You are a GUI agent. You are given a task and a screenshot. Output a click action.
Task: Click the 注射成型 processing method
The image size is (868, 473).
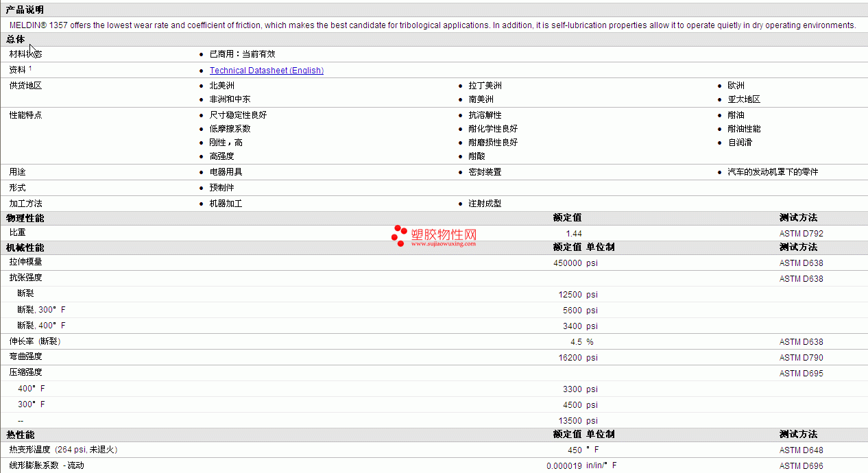pyautogui.click(x=485, y=204)
